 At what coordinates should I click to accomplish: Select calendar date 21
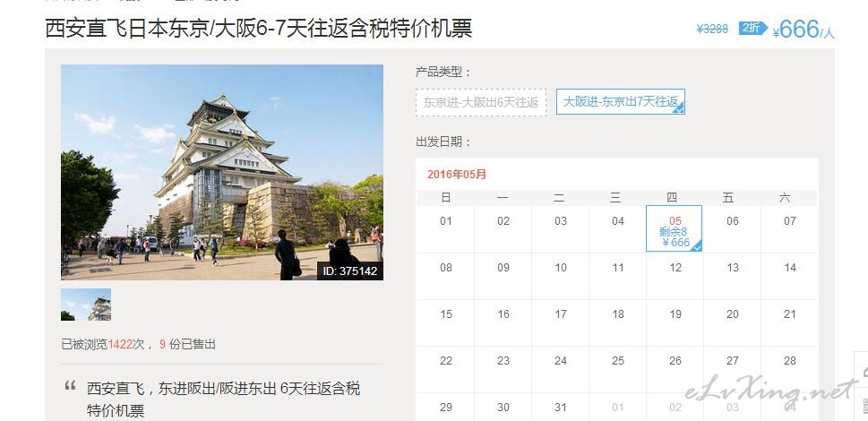tap(789, 322)
